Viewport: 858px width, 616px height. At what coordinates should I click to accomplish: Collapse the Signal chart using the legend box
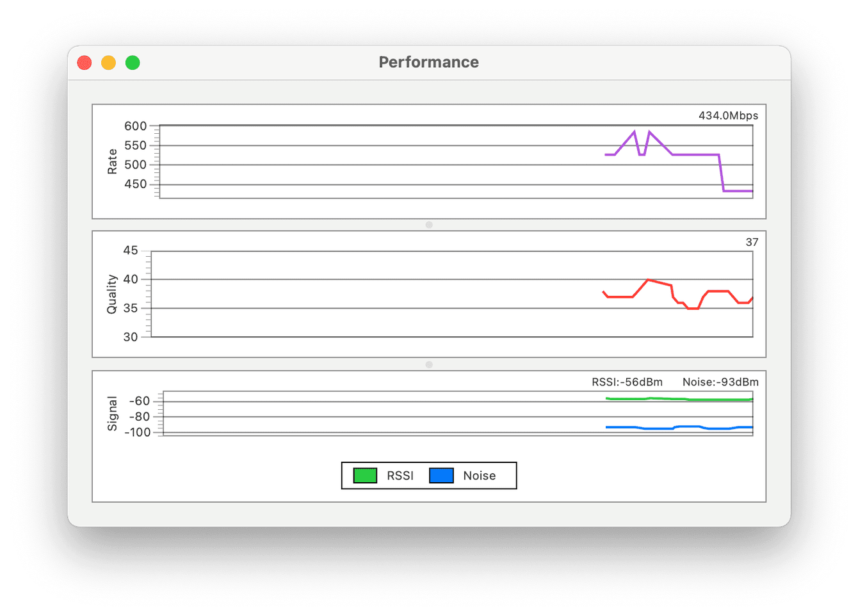[429, 475]
